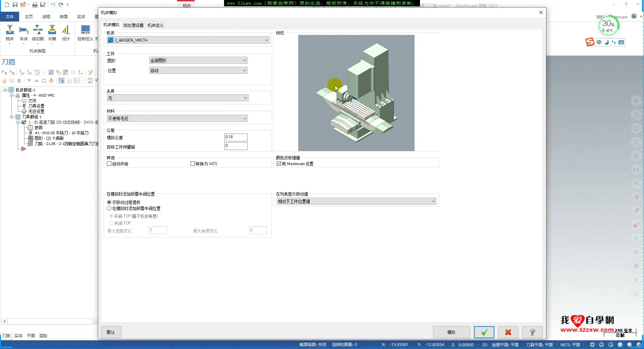The width and height of the screenshot is (644, 349).
Task: Click the green checkmark OK button
Action: pyautogui.click(x=484, y=332)
